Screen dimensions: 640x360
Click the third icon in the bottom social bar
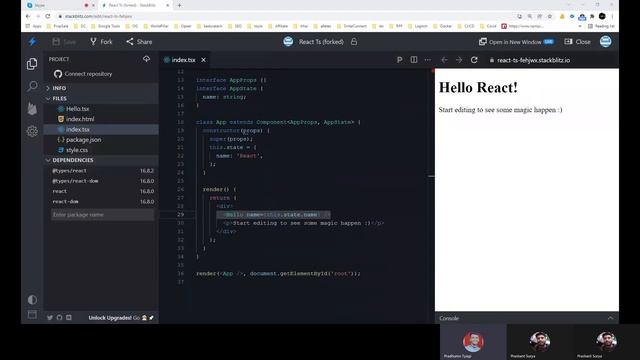69,318
